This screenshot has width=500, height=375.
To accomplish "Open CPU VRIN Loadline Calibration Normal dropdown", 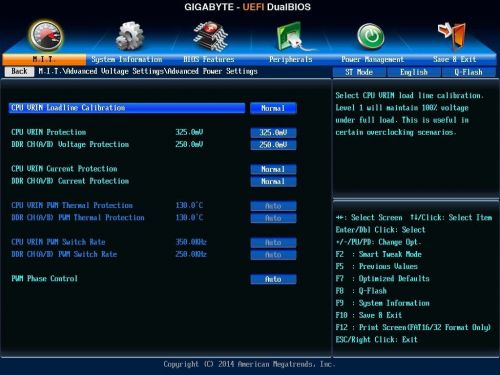I will click(273, 108).
